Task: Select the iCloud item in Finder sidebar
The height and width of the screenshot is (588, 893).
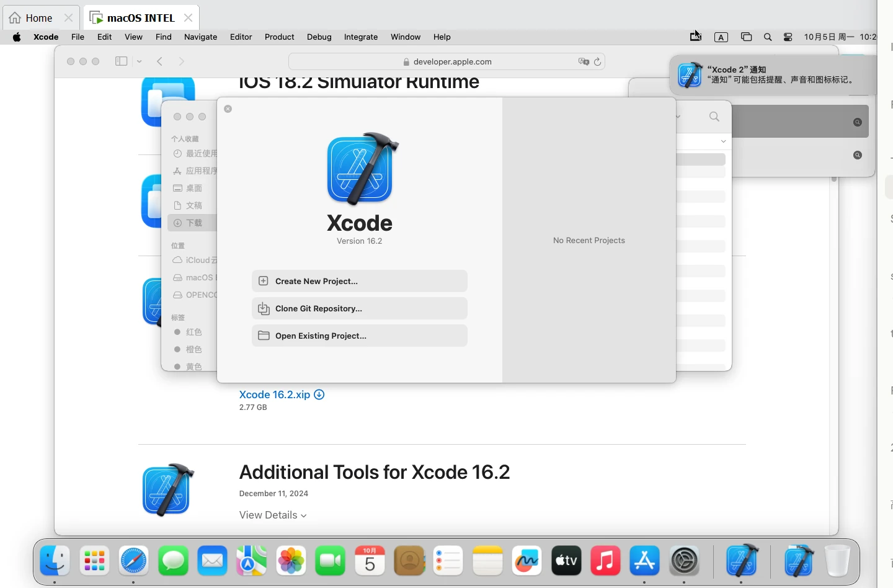Action: [x=195, y=260]
